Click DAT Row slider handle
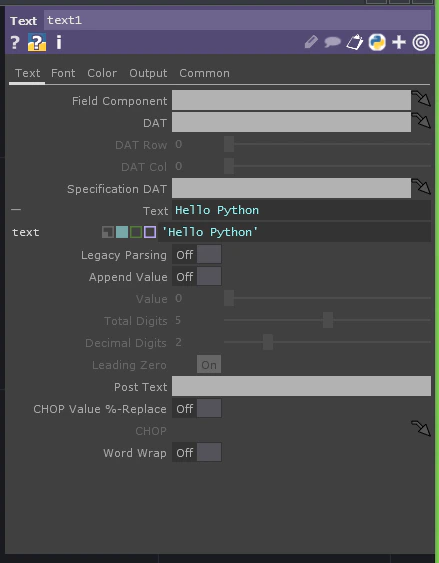Viewport: 439px width, 563px height. pos(229,144)
